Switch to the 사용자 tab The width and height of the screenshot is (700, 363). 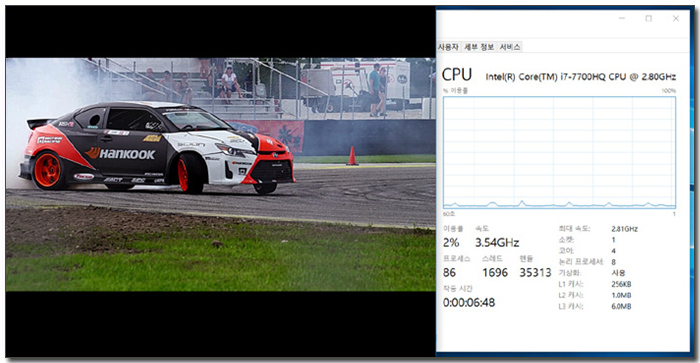click(448, 47)
